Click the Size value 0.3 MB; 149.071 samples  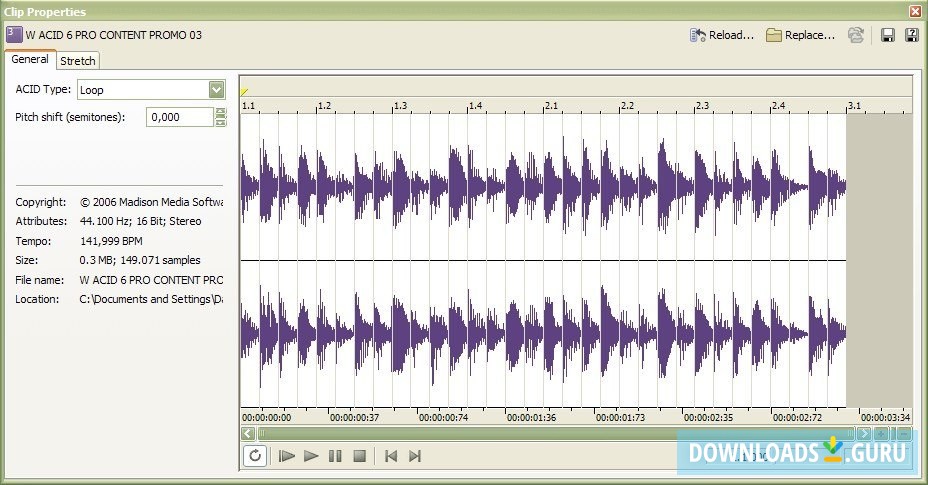coord(140,260)
